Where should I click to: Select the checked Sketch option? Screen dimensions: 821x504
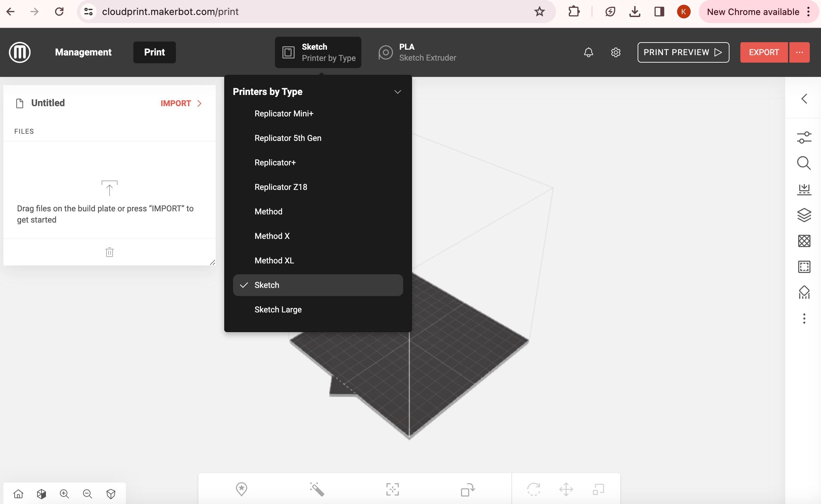tap(318, 285)
